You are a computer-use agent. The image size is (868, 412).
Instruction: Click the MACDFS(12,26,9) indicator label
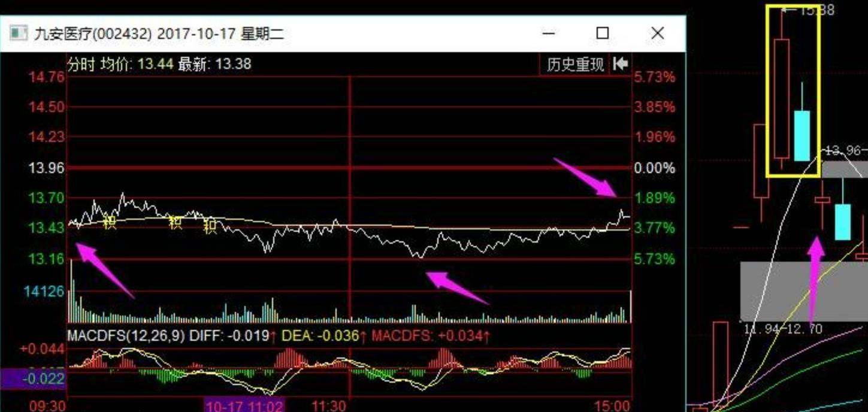pyautogui.click(x=125, y=336)
